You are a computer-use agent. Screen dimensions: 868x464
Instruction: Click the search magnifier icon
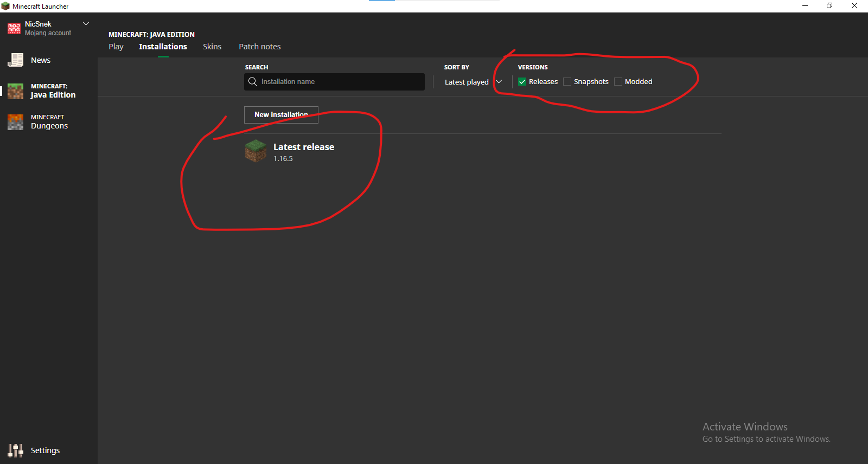click(253, 82)
